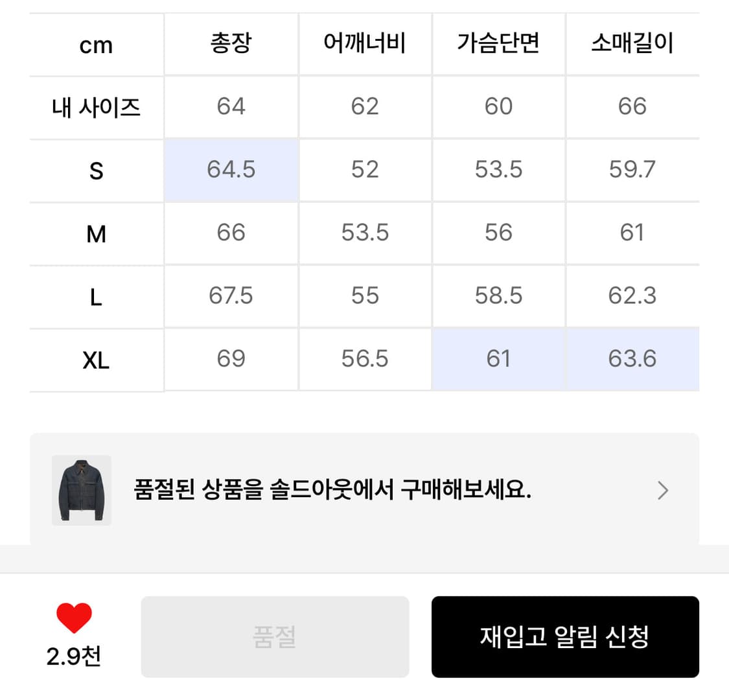Click the disabled 품절 button
This screenshot has width=729, height=700.
pyautogui.click(x=273, y=636)
